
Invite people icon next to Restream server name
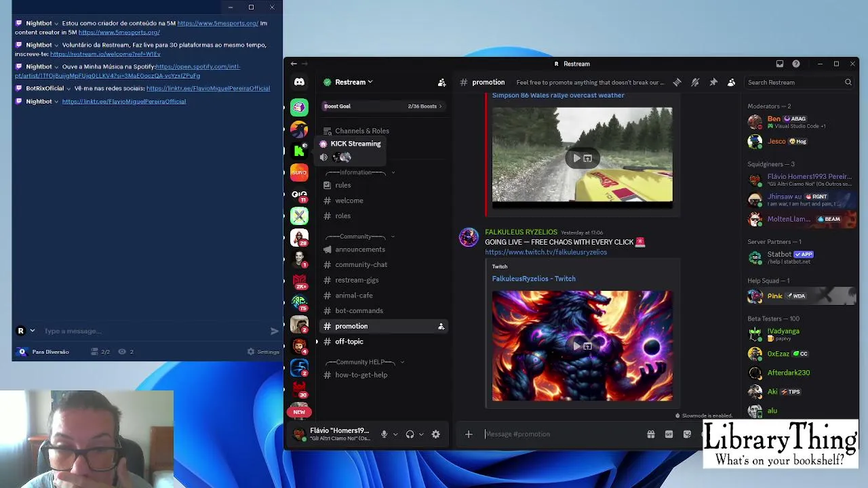pyautogui.click(x=441, y=82)
